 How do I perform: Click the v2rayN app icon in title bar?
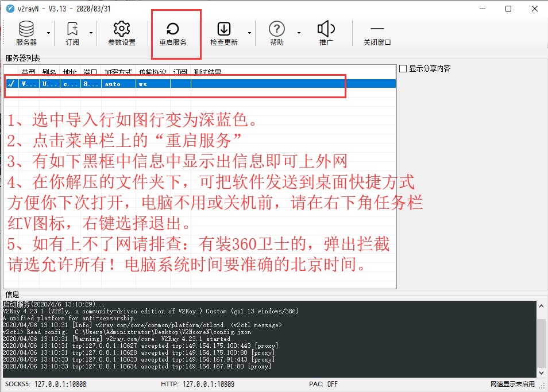click(10, 9)
